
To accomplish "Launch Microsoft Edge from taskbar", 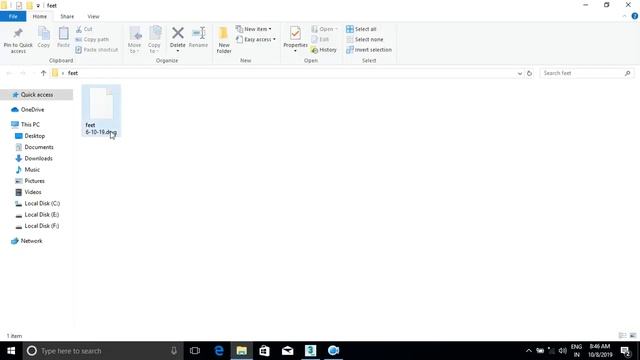I will point(219,351).
